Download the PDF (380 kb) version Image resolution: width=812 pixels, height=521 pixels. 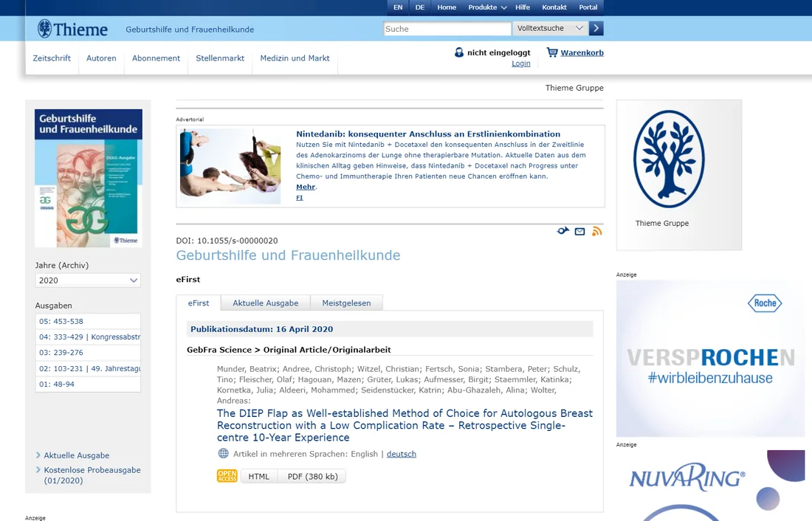(x=312, y=476)
